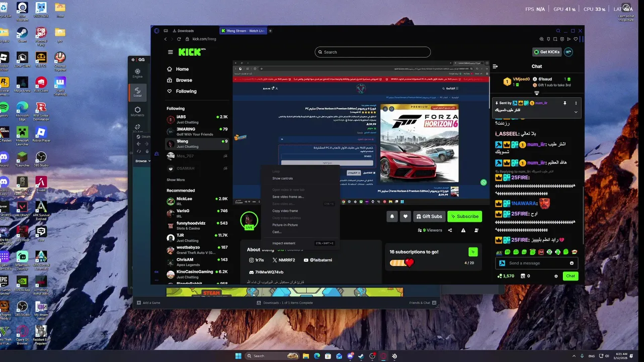Choose Inspect element menu entry

coord(300,243)
